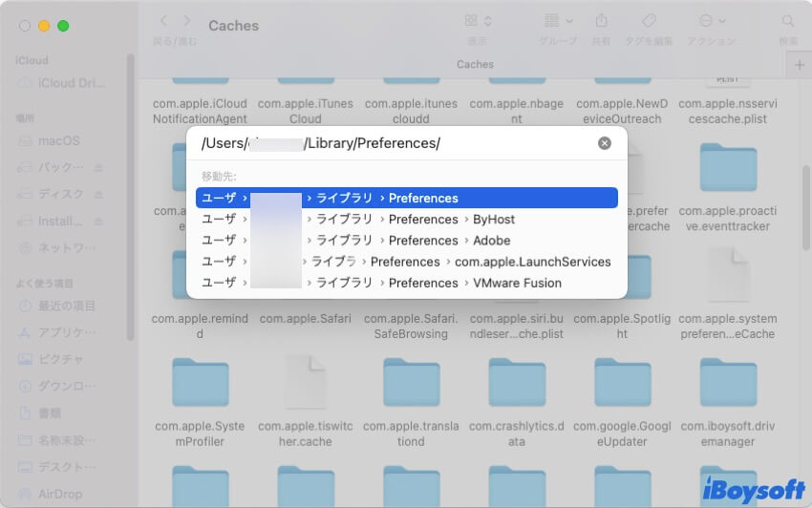This screenshot has height=508, width=812.
Task: Click the Share toolbar icon
Action: click(601, 21)
